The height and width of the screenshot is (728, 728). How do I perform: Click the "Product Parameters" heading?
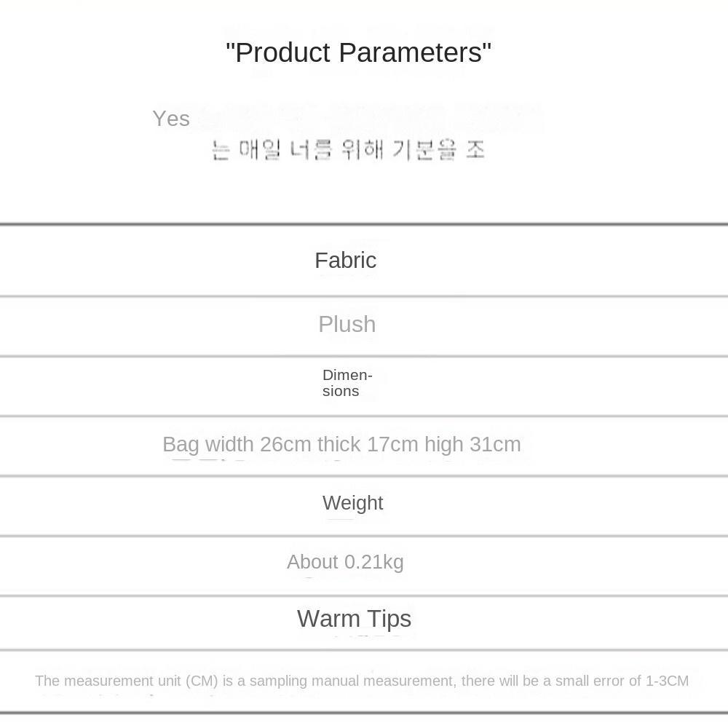pyautogui.click(x=358, y=52)
